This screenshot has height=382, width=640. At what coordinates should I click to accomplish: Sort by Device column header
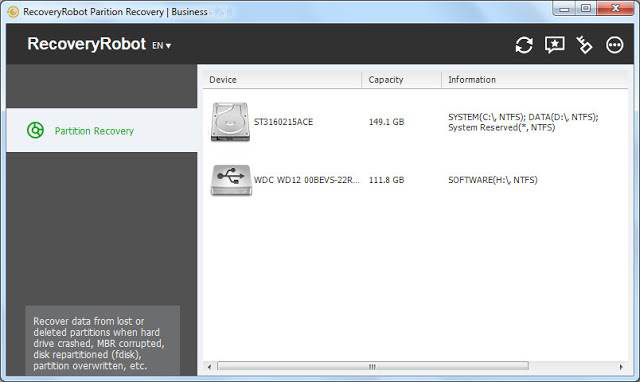click(282, 80)
